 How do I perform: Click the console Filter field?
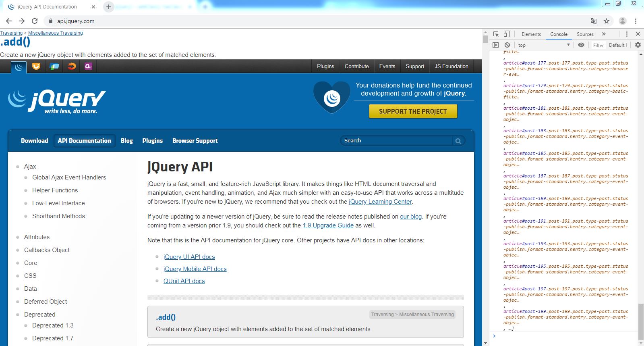[598, 45]
